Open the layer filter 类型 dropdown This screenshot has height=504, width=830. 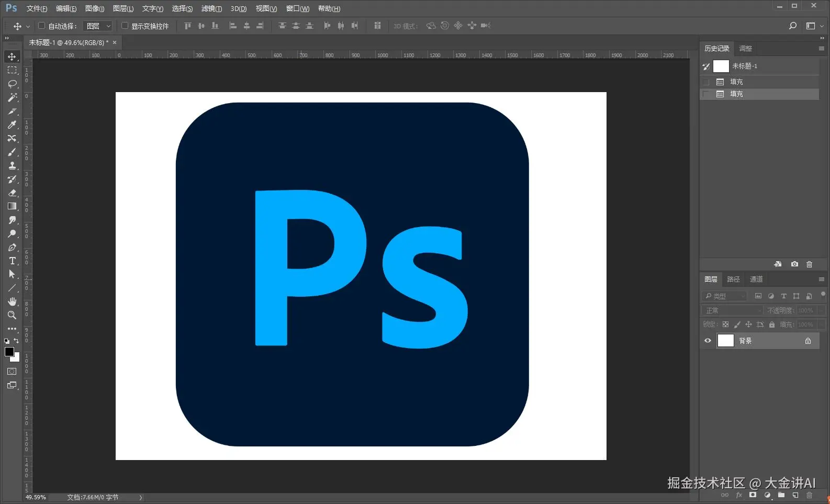724,296
